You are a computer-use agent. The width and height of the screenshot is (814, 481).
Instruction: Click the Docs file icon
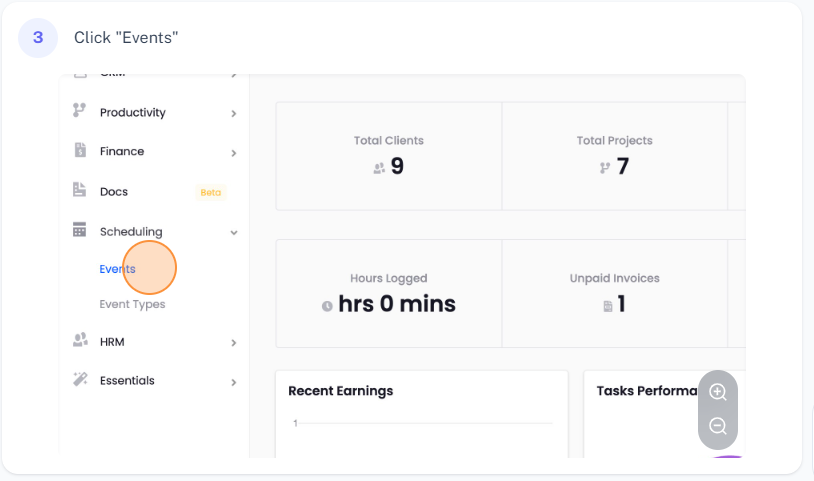[x=80, y=190]
